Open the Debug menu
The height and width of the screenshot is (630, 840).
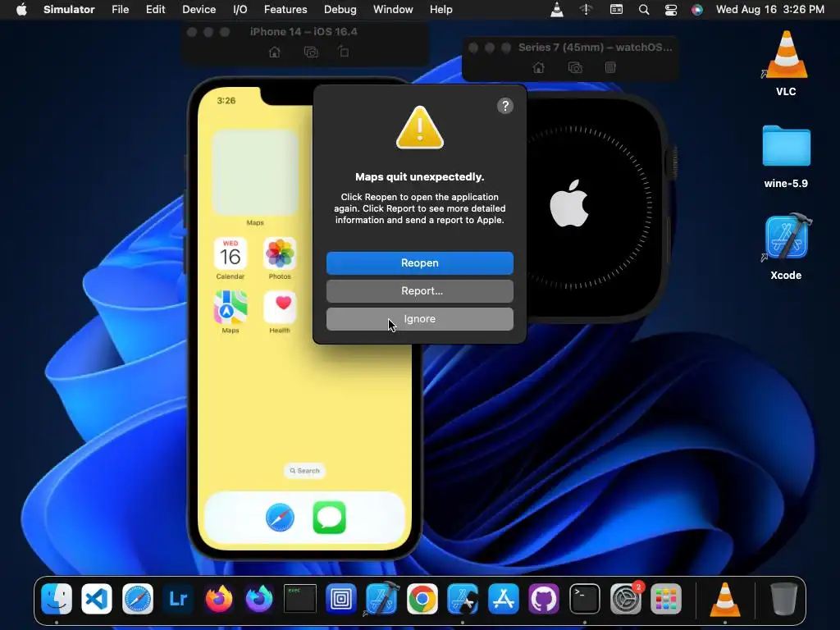(x=340, y=10)
